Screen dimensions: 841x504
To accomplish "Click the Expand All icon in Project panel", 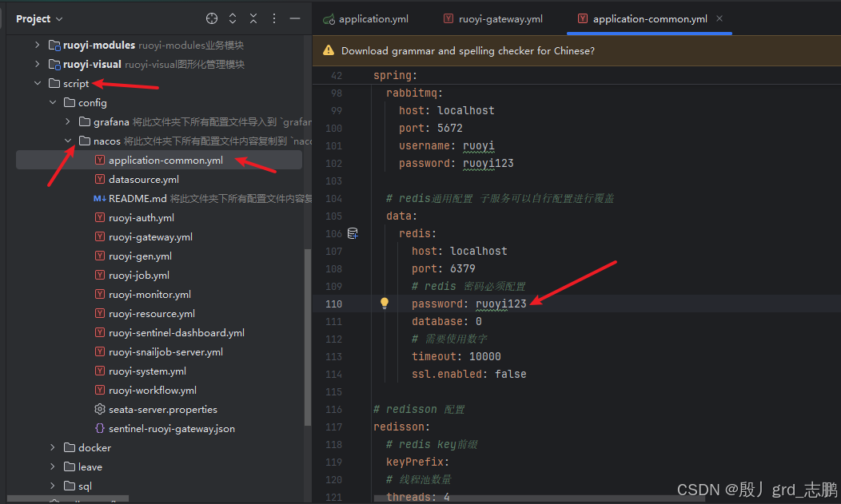I will [x=233, y=18].
